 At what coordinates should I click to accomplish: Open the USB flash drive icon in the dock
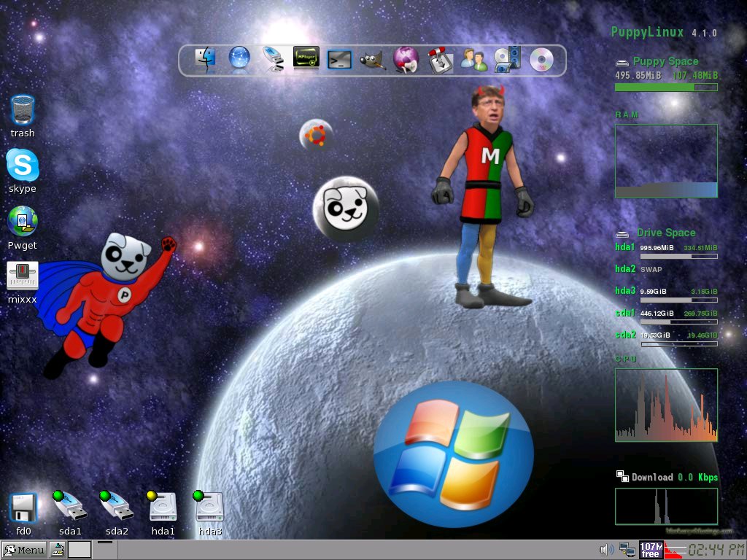(273, 59)
